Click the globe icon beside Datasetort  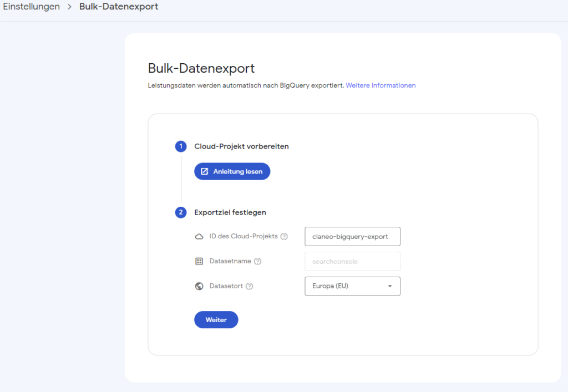(x=199, y=286)
